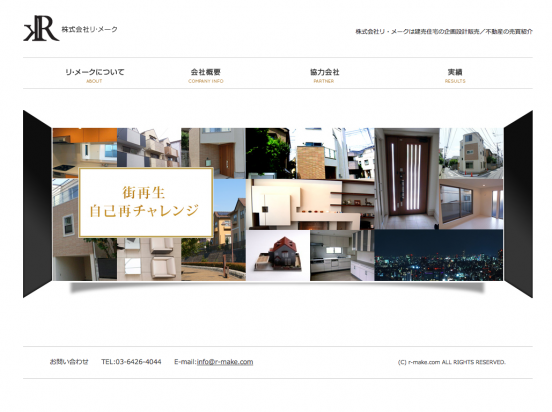Click the info@r-make.com email link
The height and width of the screenshot is (412, 552).
click(x=225, y=362)
